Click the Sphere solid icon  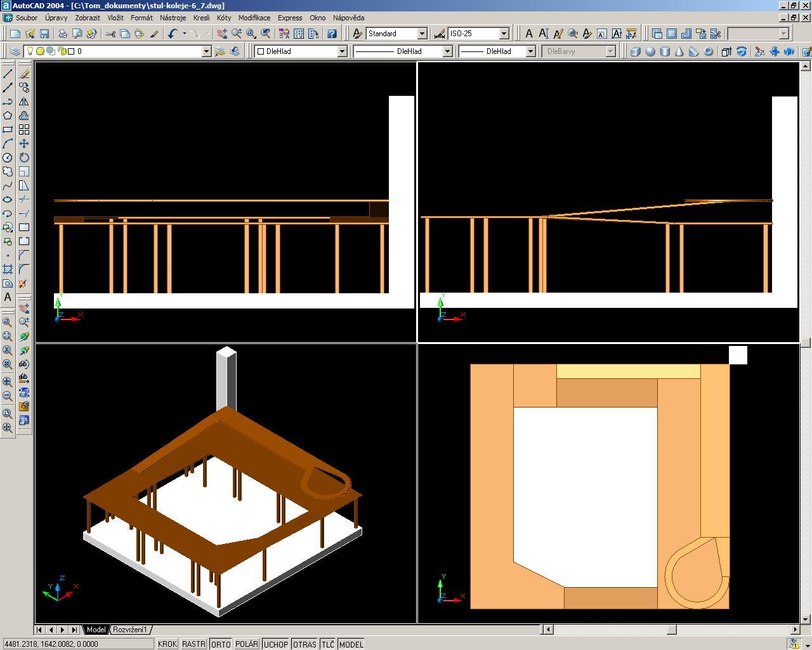pyautogui.click(x=650, y=51)
